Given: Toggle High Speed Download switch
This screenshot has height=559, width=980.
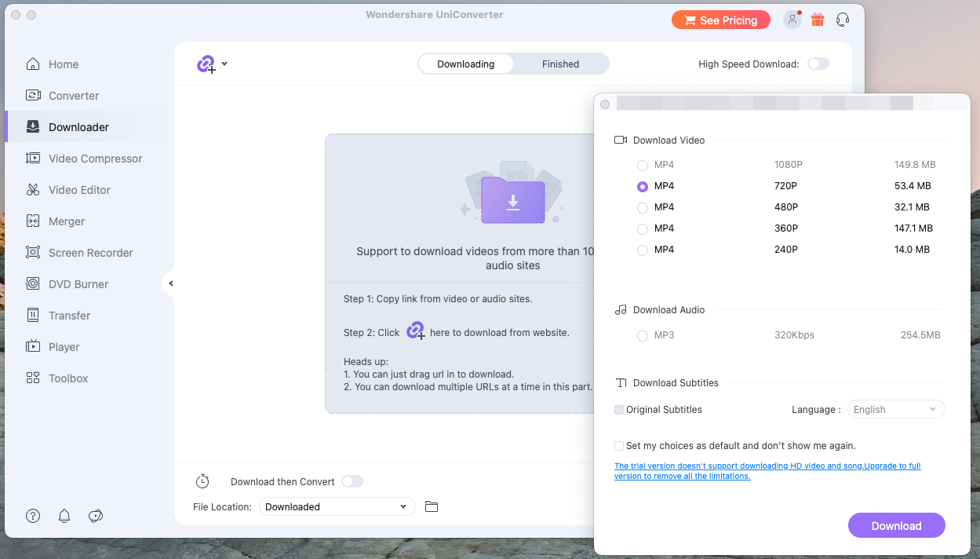Looking at the screenshot, I should [x=818, y=64].
